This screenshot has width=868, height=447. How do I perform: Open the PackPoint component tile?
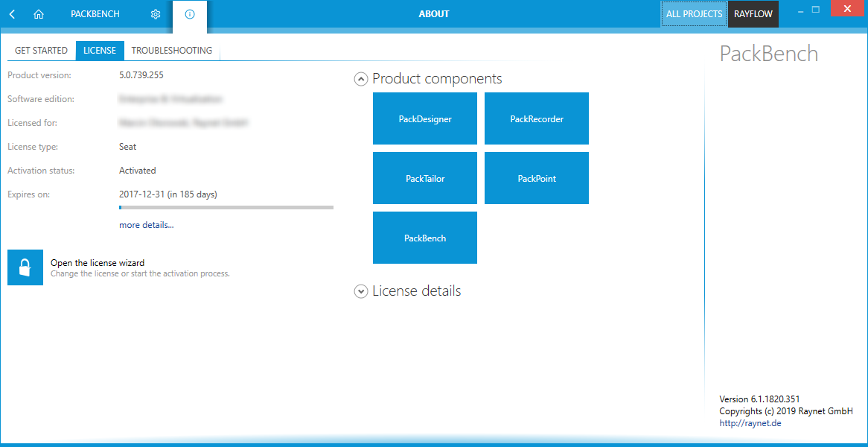[x=537, y=178]
